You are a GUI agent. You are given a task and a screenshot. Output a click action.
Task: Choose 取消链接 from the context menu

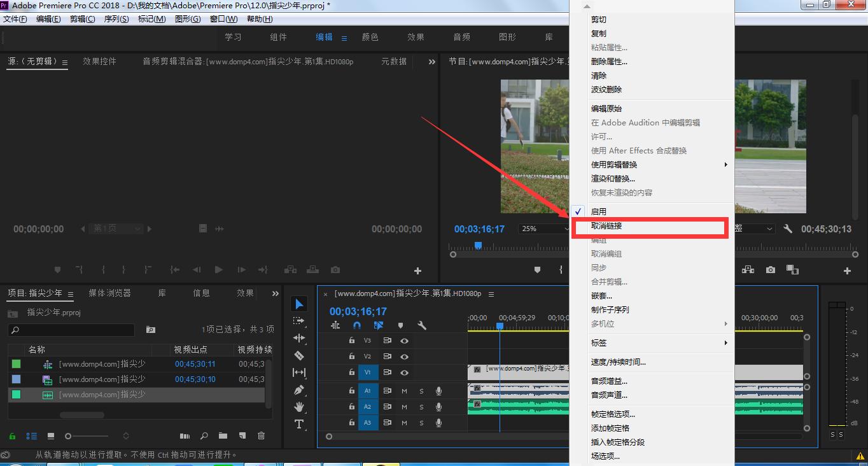606,225
